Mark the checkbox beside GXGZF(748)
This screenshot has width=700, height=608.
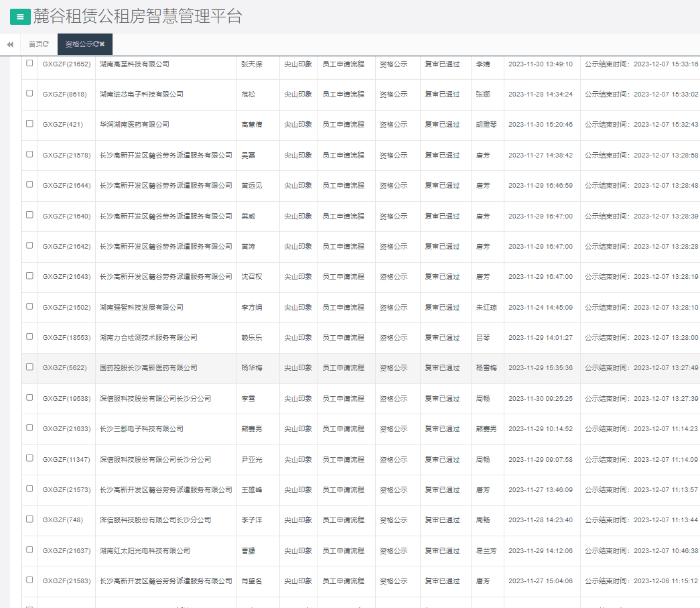pyautogui.click(x=29, y=519)
